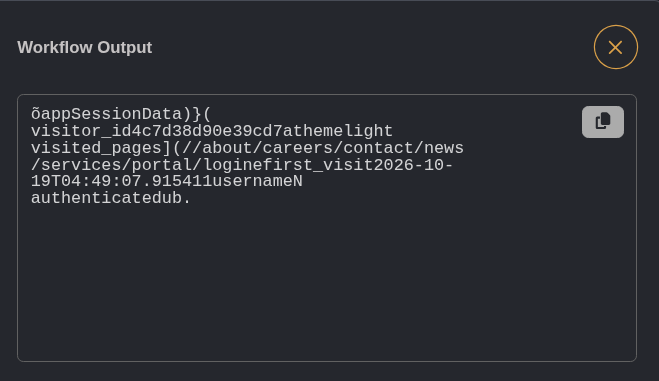
Task: Copy the workflow output to clipboard
Action: coord(603,122)
